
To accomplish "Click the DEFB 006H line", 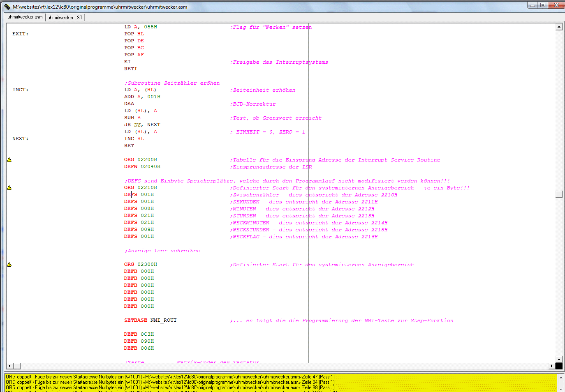I will tap(139, 348).
